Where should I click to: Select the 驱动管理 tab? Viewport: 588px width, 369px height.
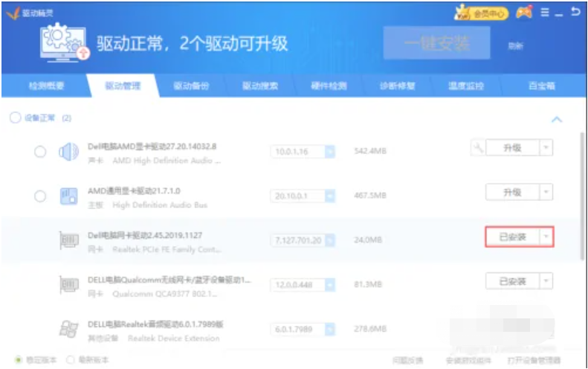123,86
